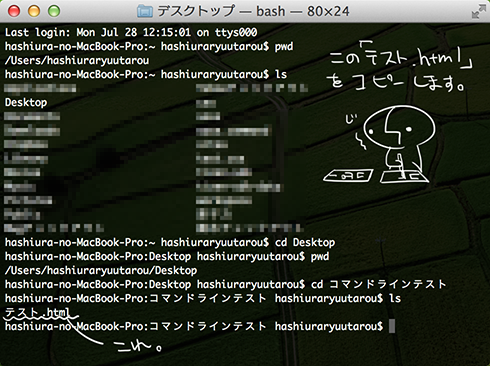
Task: Click the green zoom window button
Action: [54, 11]
